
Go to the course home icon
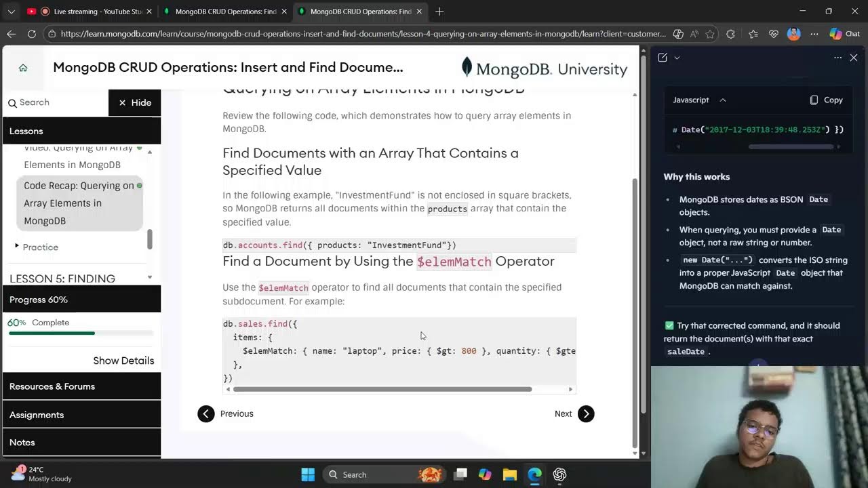pyautogui.click(x=23, y=68)
